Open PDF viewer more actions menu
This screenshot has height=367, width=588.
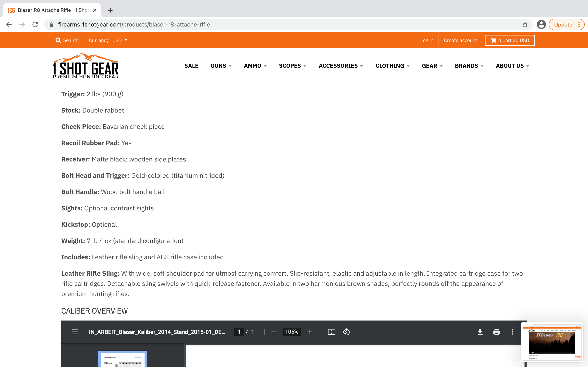(x=513, y=332)
